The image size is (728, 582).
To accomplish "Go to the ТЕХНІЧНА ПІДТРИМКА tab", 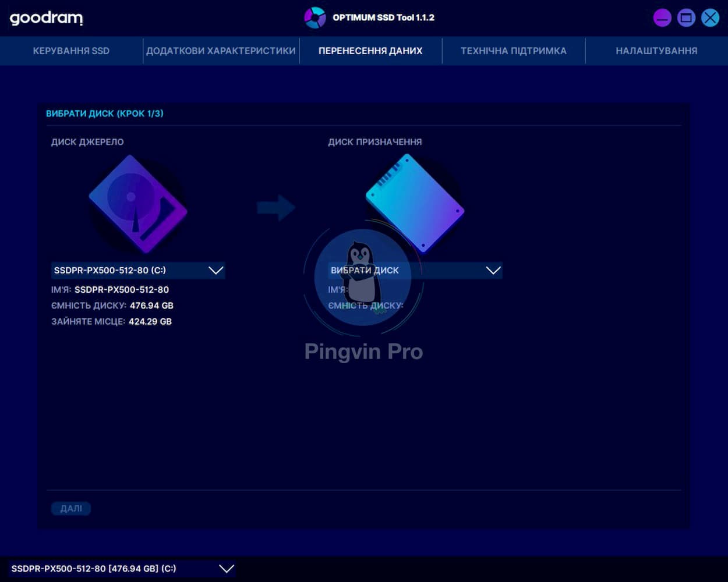I will point(513,51).
